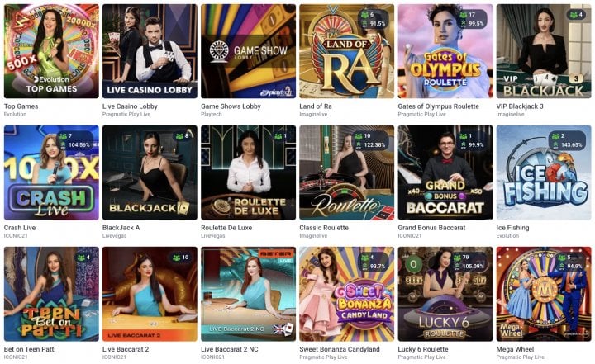Viewport: 595px width, 364px height.
Task: Click the player count badge on Land of Ra
Action: point(374,19)
